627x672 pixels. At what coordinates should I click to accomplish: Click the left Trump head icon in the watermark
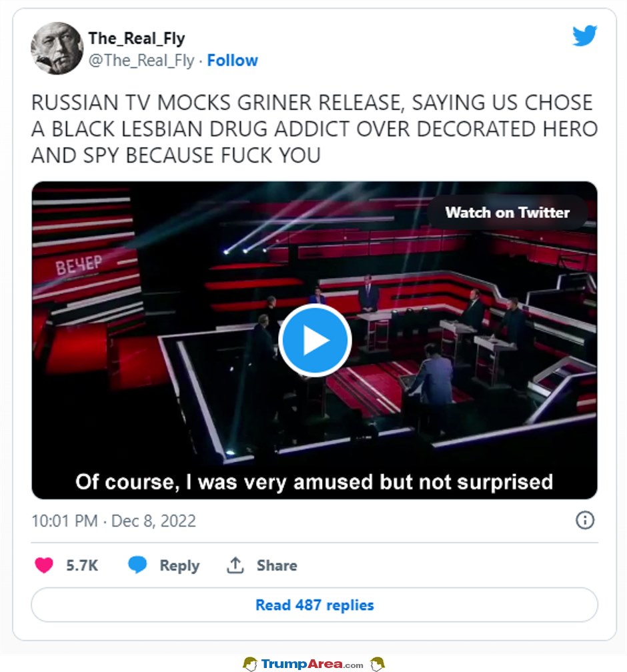[250, 664]
